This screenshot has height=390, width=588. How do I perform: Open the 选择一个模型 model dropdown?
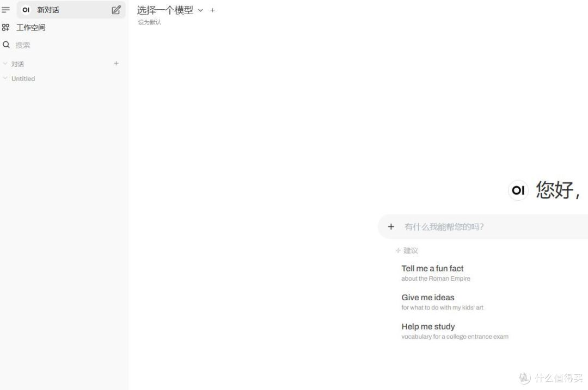tap(165, 10)
